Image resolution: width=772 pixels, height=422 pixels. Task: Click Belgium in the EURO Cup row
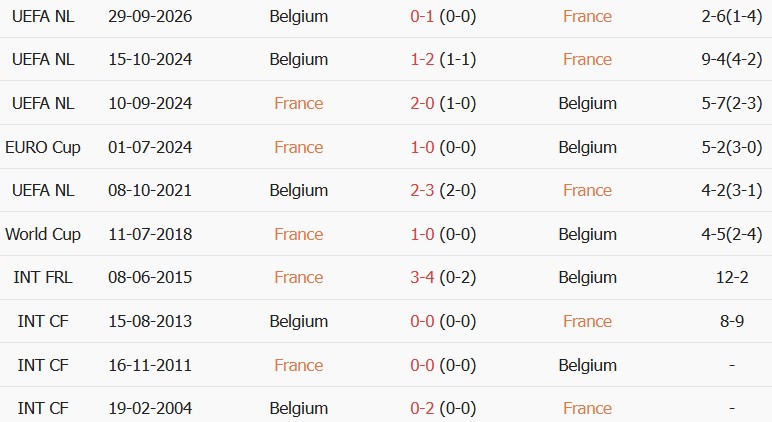[587, 147]
